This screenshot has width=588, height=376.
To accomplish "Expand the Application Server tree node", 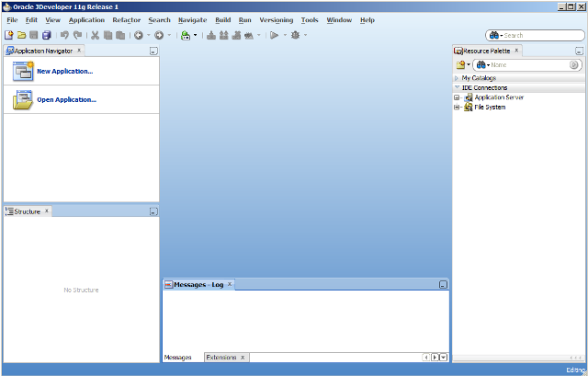I will tap(457, 97).
